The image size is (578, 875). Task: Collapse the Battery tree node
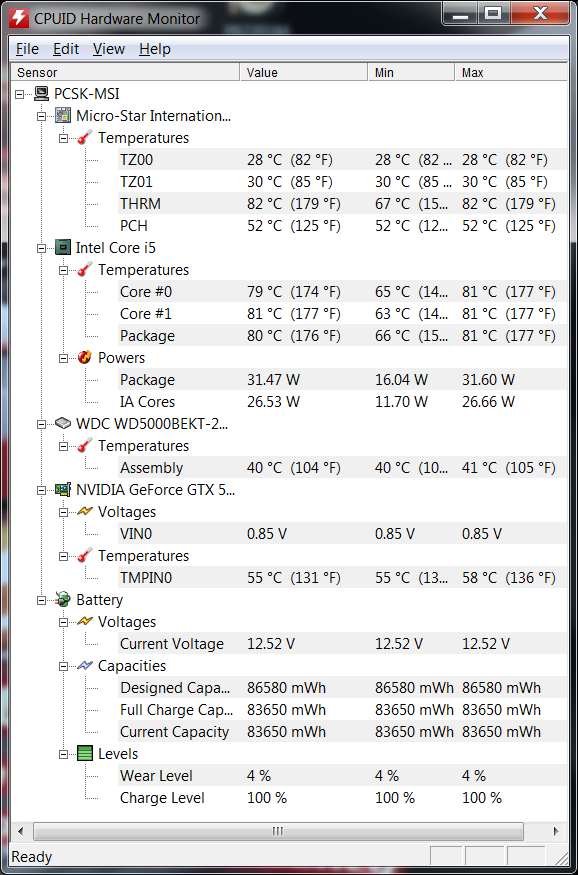click(41, 600)
